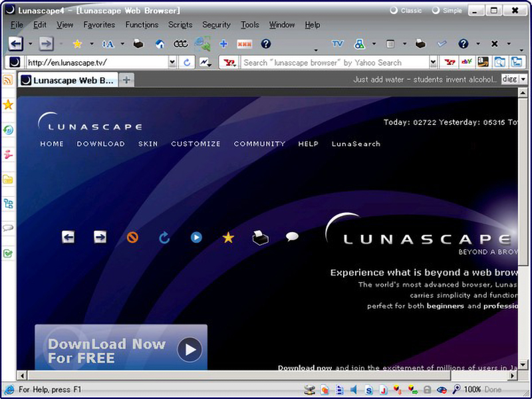Open the Favorites star panel in the sidebar
This screenshot has height=399, width=532.
point(8,105)
